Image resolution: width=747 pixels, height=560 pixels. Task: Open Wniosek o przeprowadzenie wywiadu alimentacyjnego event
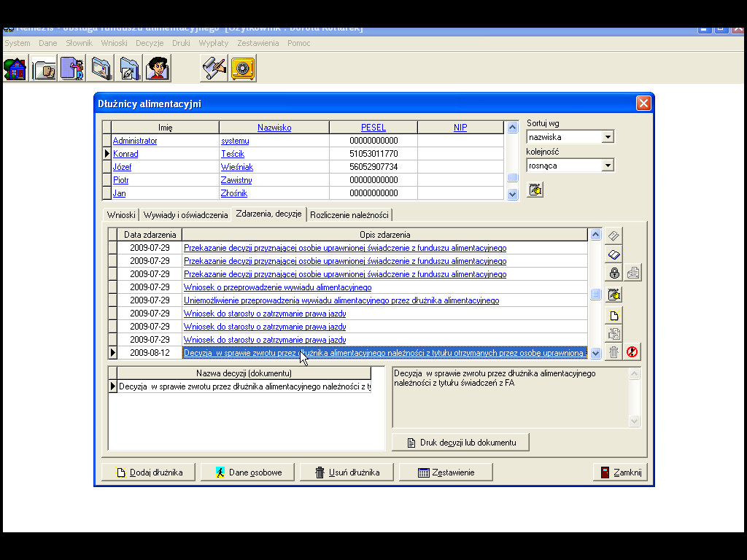click(x=278, y=287)
